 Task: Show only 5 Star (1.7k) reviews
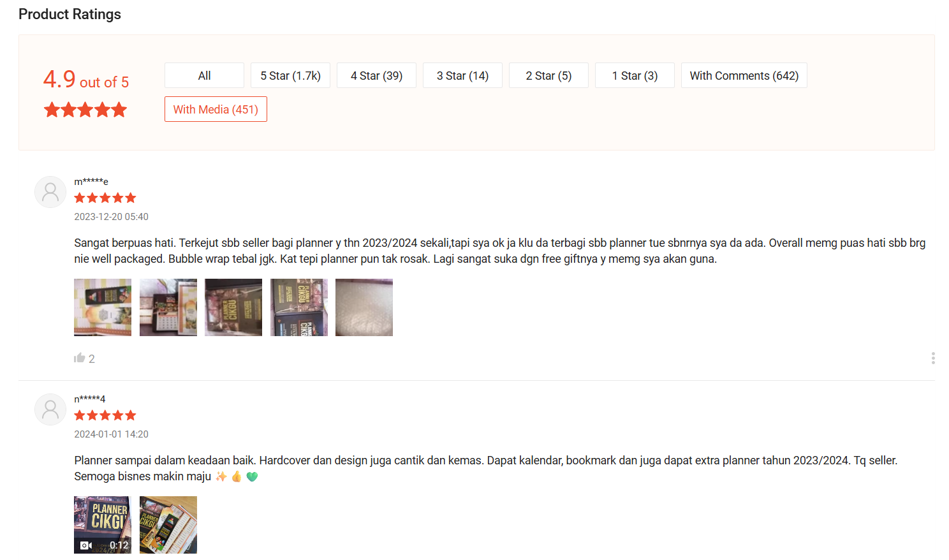point(290,75)
